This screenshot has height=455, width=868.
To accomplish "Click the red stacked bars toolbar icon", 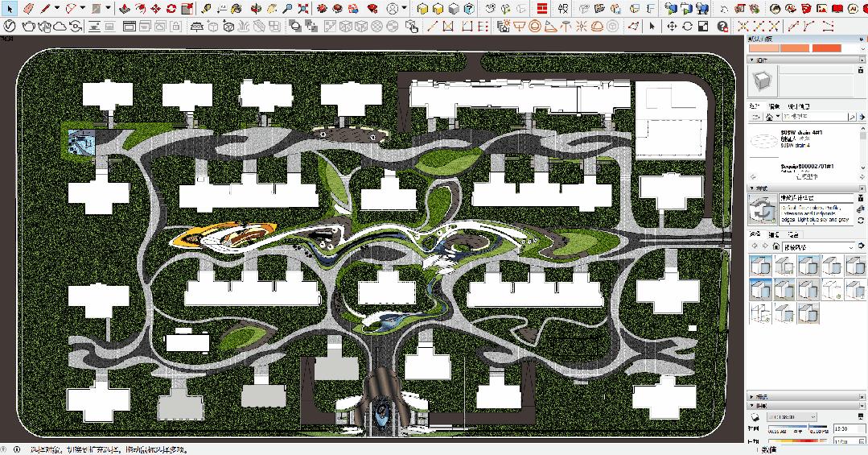I will pyautogui.click(x=542, y=8).
